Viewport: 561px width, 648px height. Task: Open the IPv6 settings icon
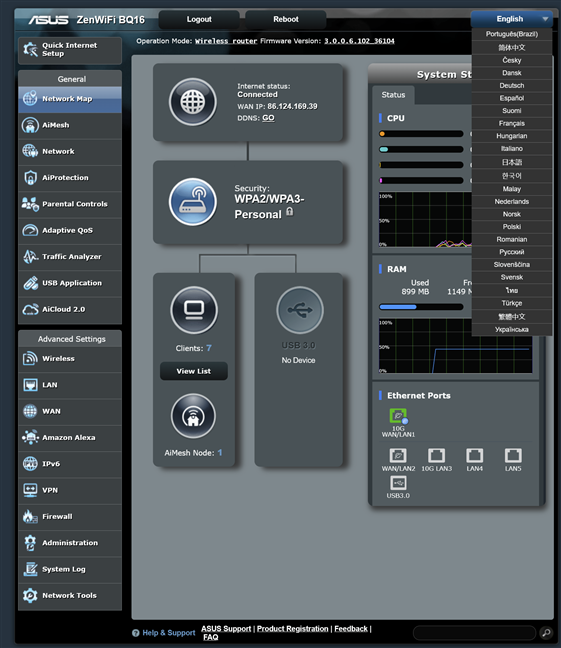[x=30, y=464]
